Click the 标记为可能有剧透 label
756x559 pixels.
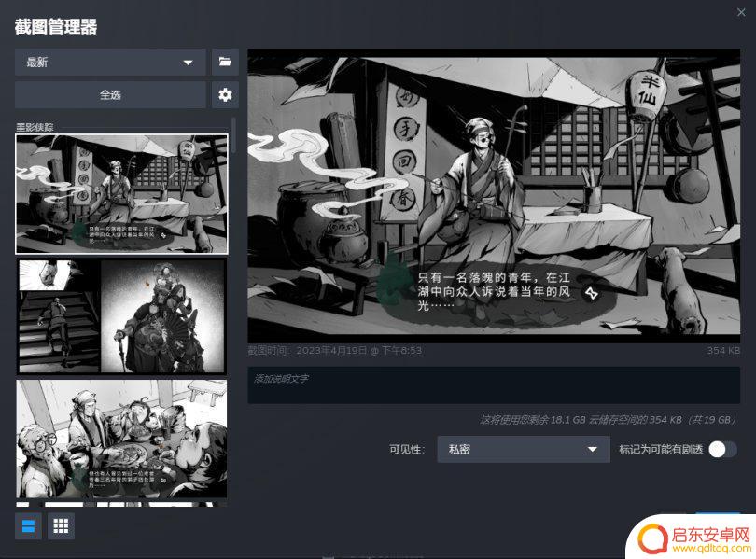coord(661,449)
